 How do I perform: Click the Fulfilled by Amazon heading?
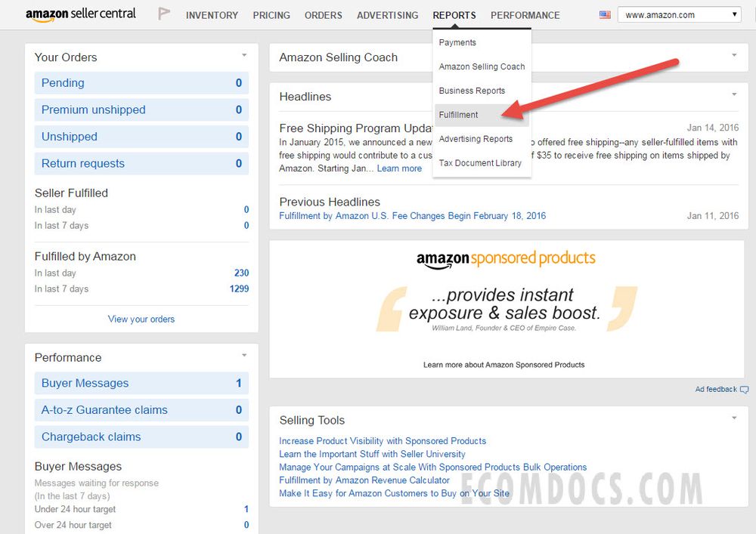(x=85, y=257)
